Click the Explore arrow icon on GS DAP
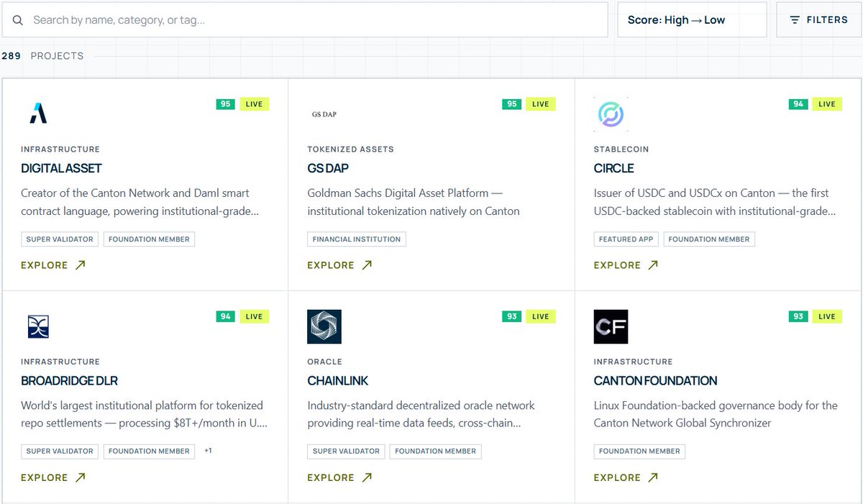863x504 pixels. pyautogui.click(x=367, y=265)
